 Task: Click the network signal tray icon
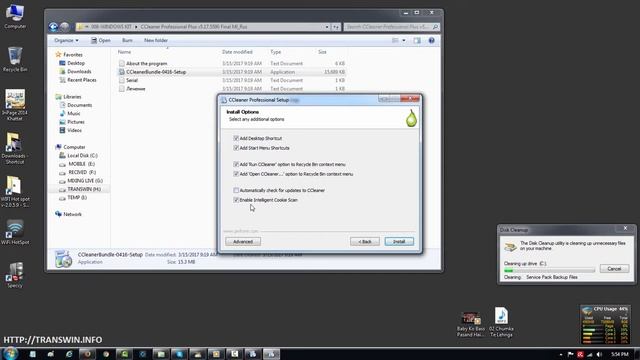[590, 354]
